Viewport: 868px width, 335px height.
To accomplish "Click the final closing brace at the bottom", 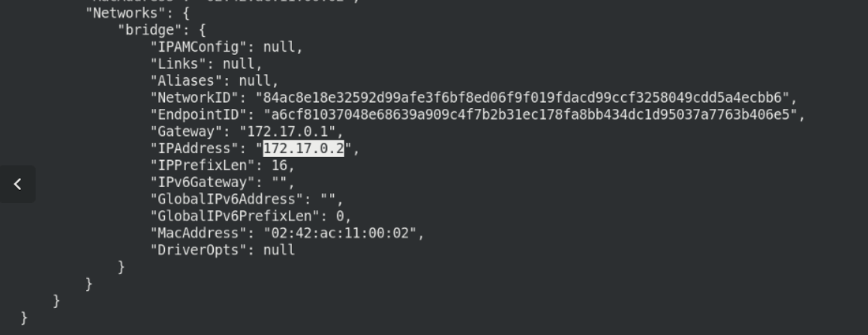I will pos(24,318).
